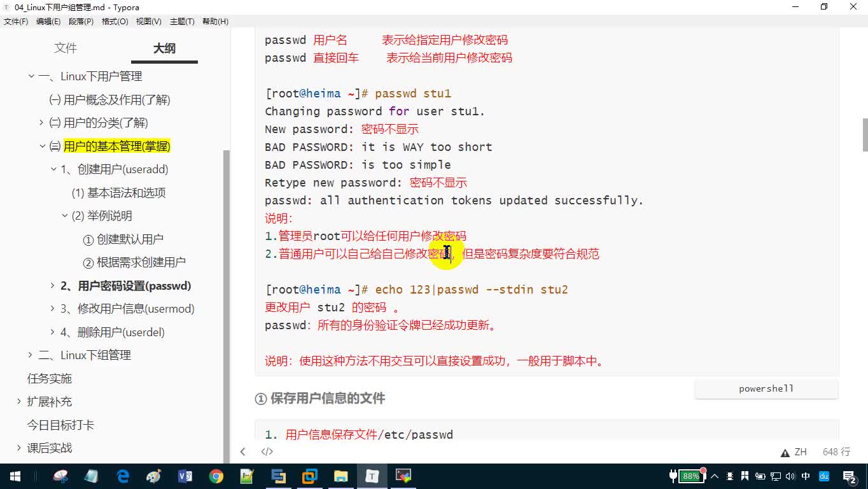Open Paint palette app in taskbar
The image size is (868, 489).
tap(154, 476)
